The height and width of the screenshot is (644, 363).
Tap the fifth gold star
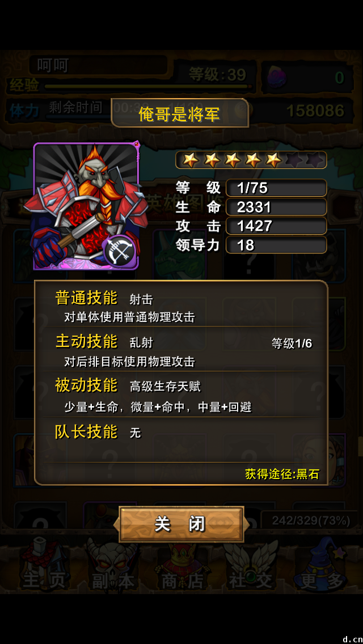click(x=273, y=160)
